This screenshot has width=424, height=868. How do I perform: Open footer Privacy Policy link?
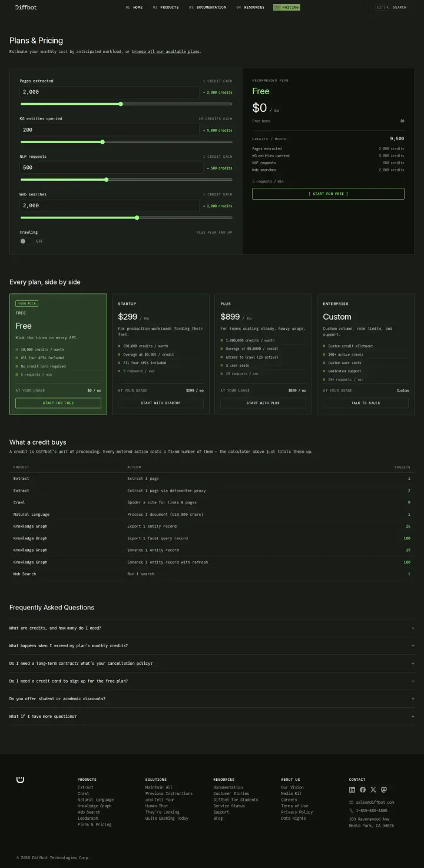[x=297, y=812]
